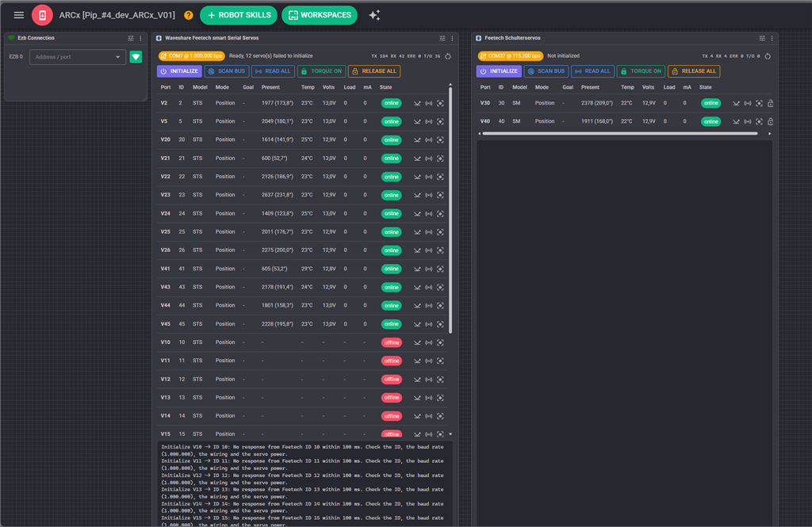Click read sensor icon on row V30
Screen dimensions: 812x527
[747, 103]
